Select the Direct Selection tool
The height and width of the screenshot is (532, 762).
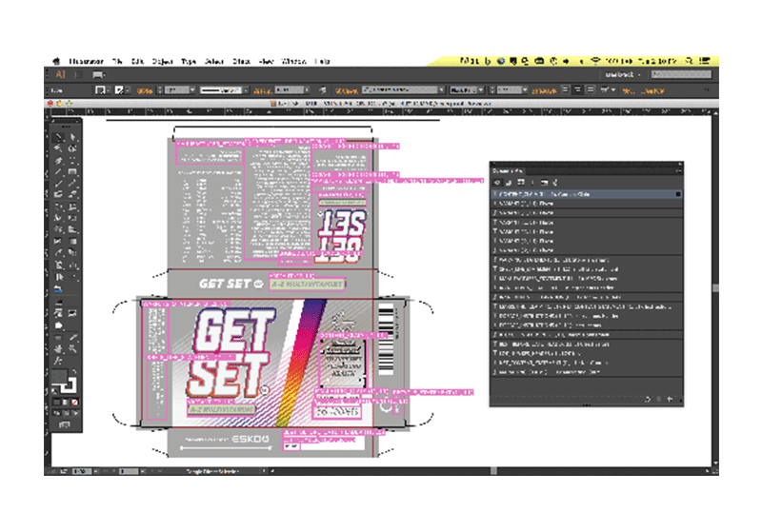click(72, 137)
